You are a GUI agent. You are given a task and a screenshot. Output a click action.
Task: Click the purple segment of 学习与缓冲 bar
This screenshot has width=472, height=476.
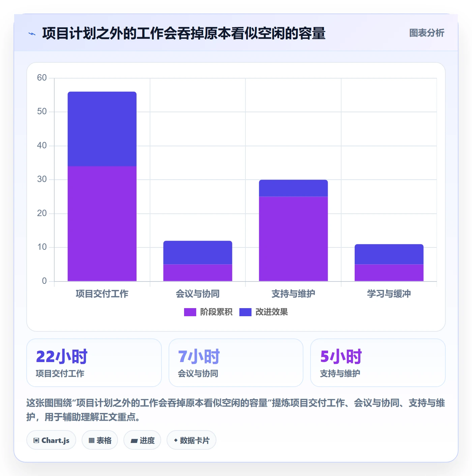(x=389, y=273)
